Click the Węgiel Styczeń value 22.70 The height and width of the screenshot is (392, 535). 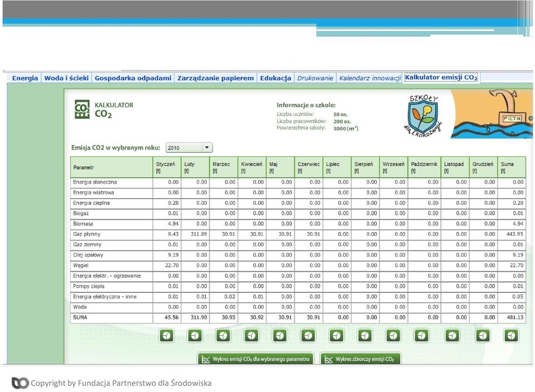point(172,265)
